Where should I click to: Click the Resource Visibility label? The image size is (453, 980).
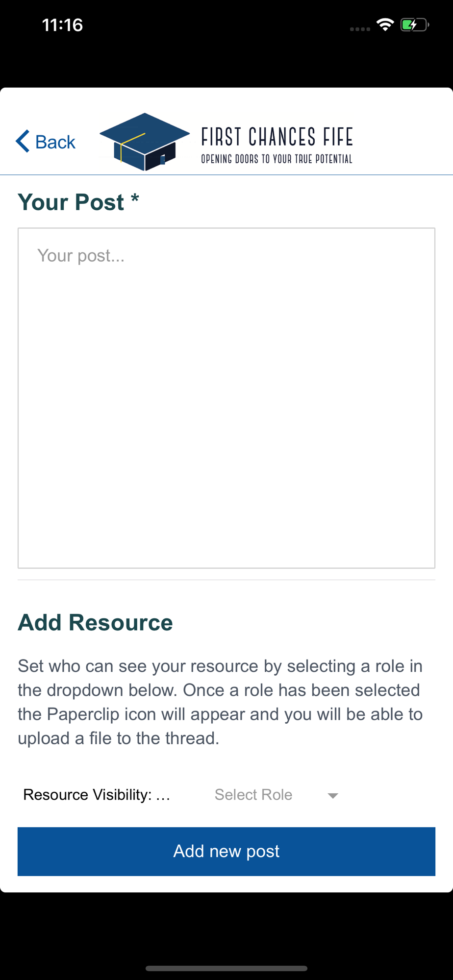[x=97, y=794]
